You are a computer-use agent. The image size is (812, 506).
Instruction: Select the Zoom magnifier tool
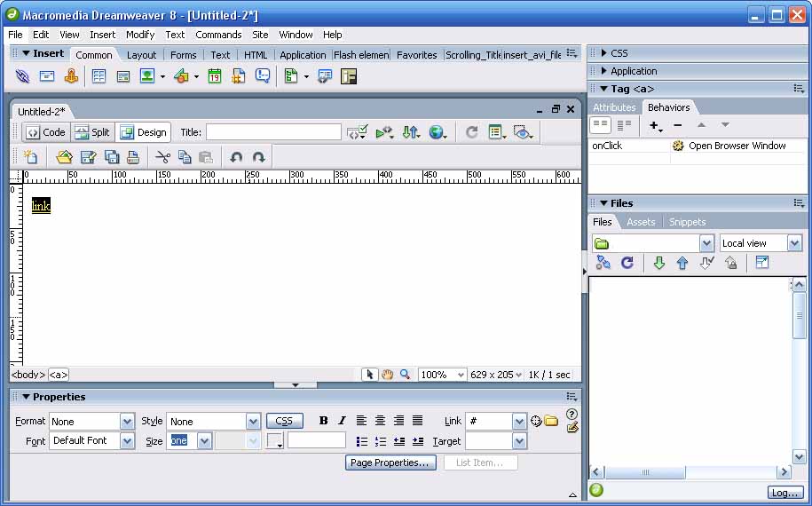(405, 375)
